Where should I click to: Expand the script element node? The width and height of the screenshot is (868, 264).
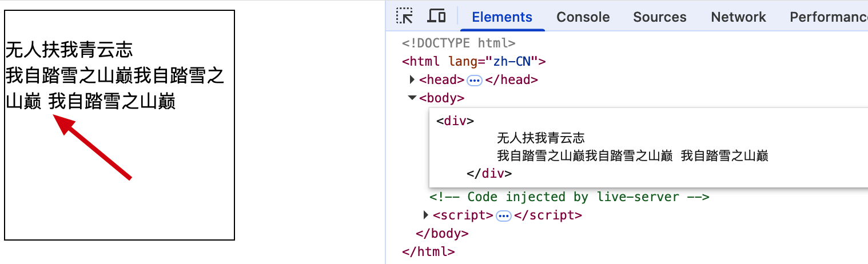click(x=425, y=215)
